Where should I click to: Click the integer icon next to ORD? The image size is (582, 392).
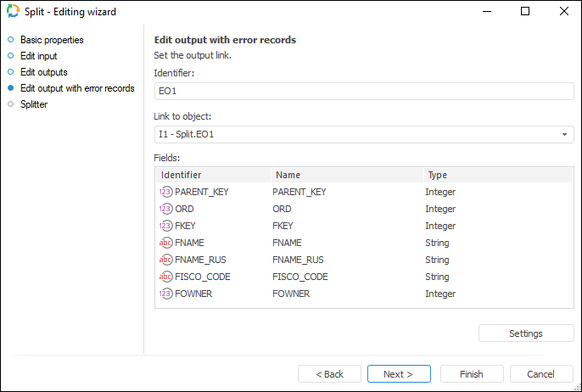pos(165,209)
